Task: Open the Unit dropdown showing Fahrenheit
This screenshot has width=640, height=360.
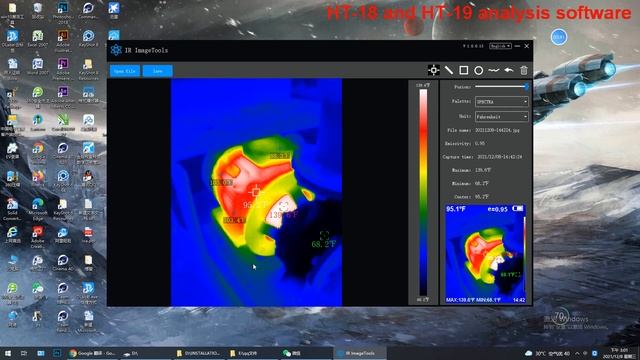Action: [x=502, y=117]
